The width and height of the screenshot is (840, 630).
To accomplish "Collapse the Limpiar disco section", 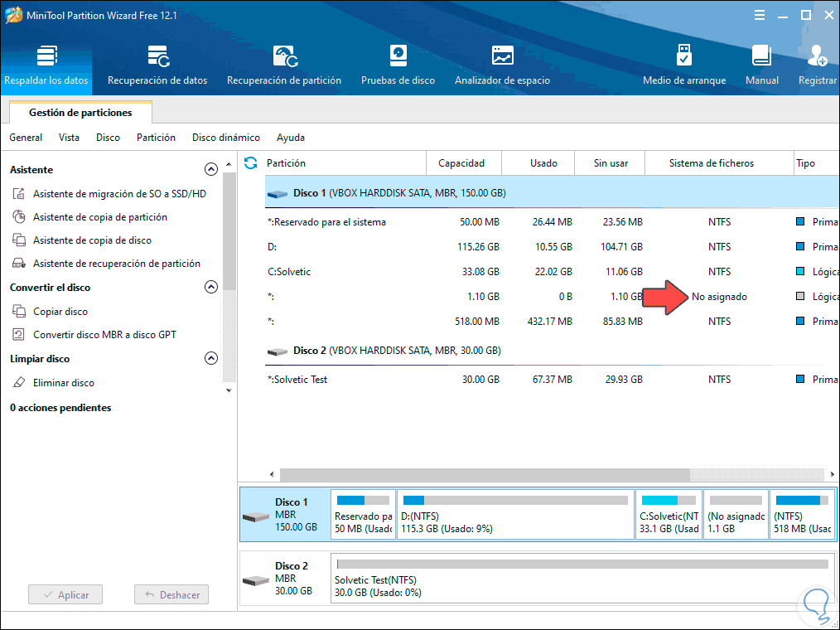I will coord(210,359).
